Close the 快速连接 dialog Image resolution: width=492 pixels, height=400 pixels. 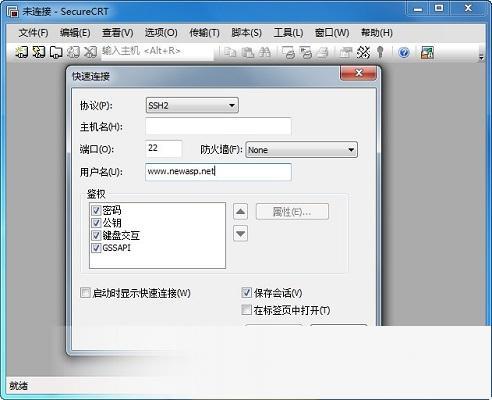(x=359, y=73)
